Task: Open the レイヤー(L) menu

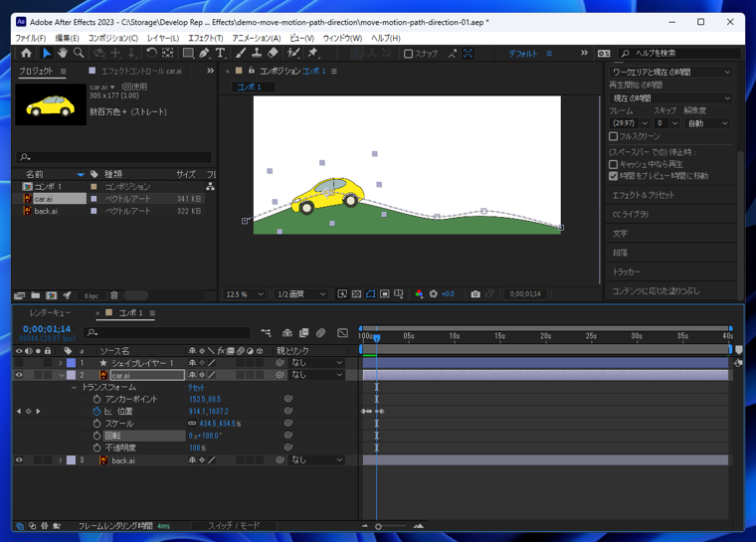Action: 163,38
